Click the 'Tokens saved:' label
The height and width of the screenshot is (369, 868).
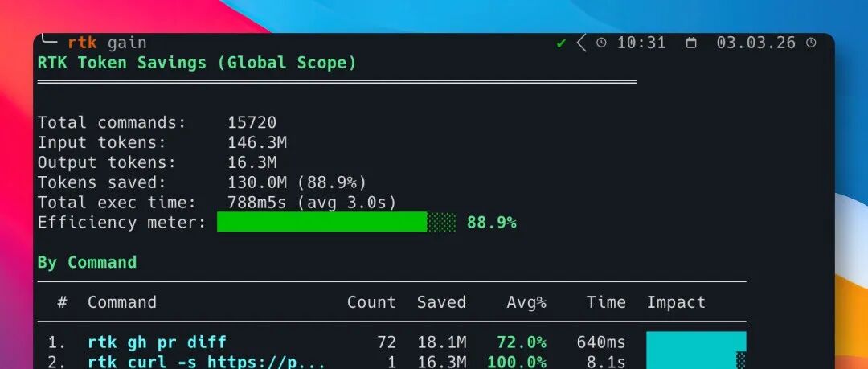[x=102, y=182]
